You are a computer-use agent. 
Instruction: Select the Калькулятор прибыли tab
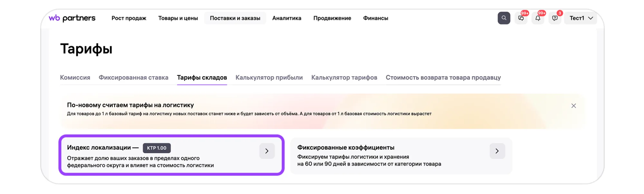pyautogui.click(x=269, y=77)
